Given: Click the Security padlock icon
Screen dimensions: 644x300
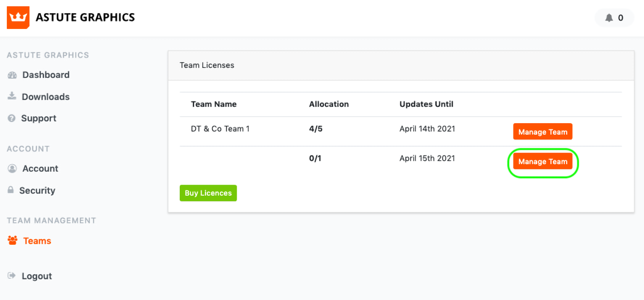Looking at the screenshot, I should point(11,190).
